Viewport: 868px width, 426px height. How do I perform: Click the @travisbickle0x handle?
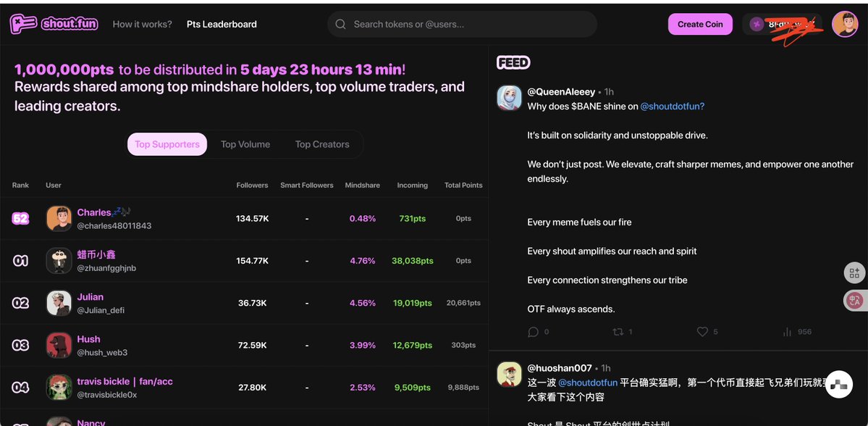[x=107, y=395]
